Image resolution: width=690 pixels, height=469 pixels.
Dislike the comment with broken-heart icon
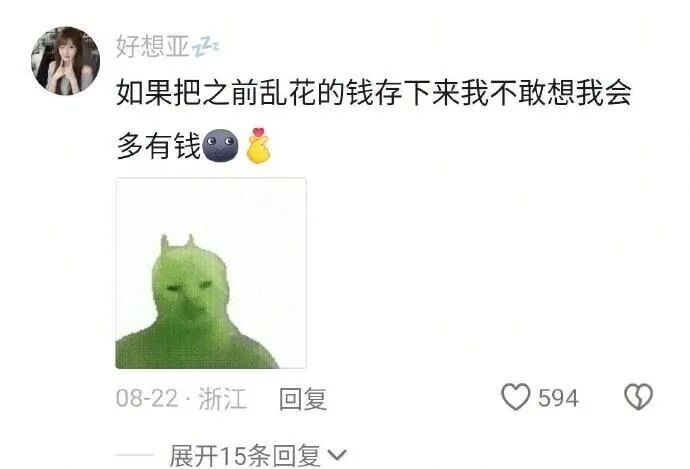[638, 397]
